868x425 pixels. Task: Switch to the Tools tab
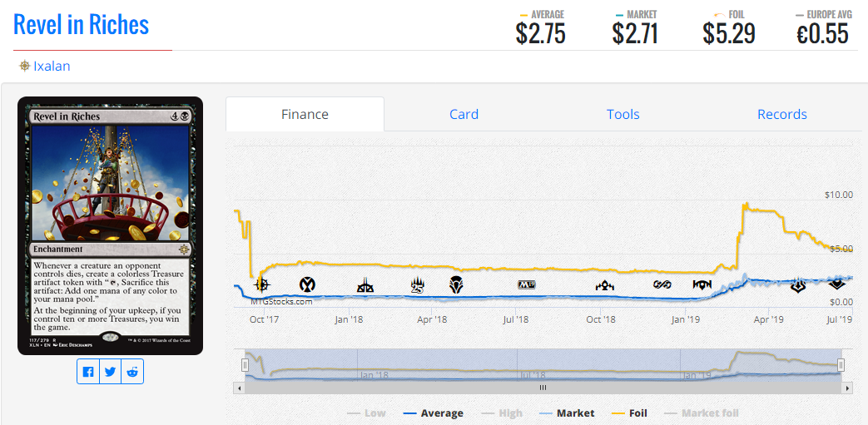[x=622, y=115]
